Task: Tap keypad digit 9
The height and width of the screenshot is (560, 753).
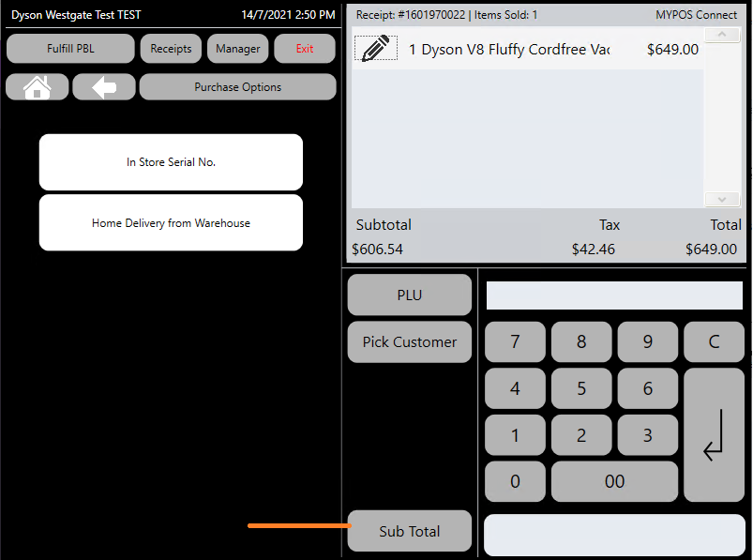Action: pos(648,341)
